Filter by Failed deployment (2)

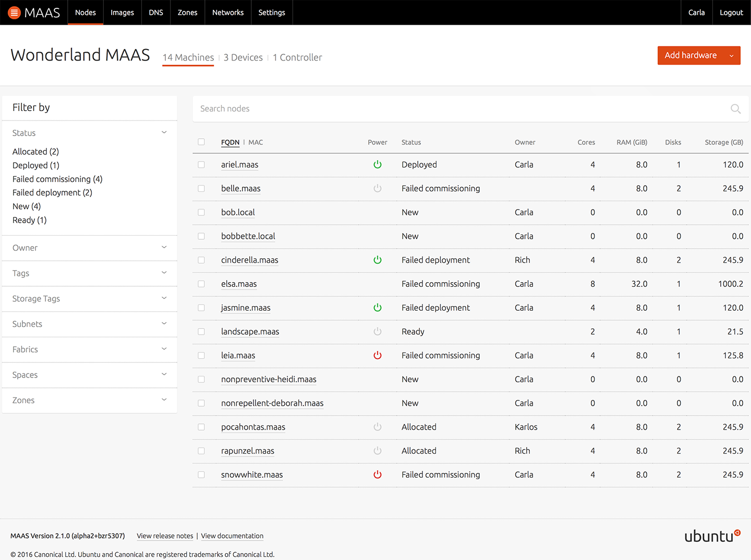tap(52, 192)
